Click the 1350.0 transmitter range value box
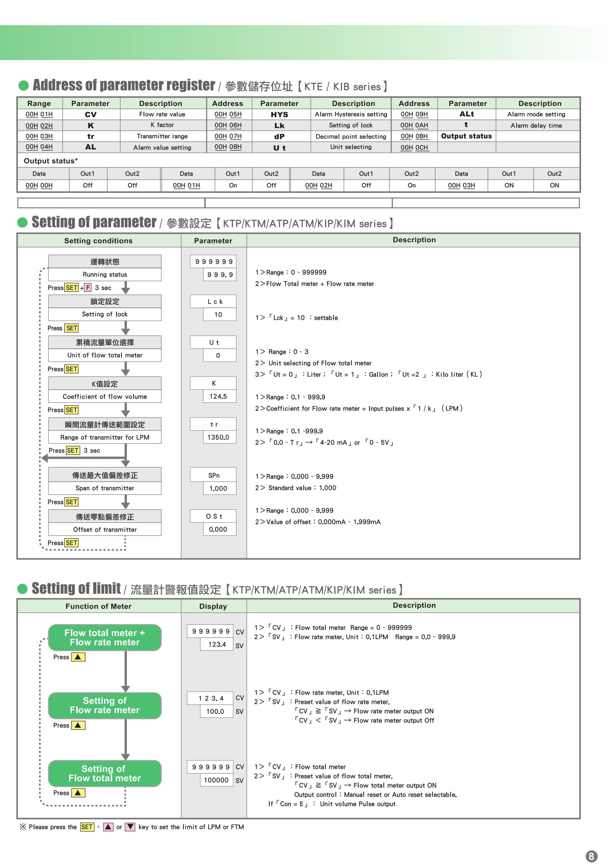This screenshot has height=868, width=614. coord(219,437)
